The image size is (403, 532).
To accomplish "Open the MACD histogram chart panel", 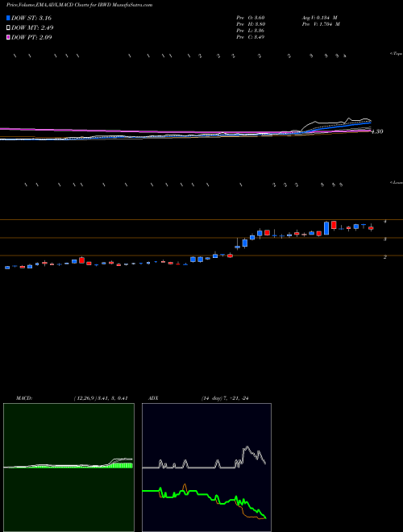I will 69,468.
